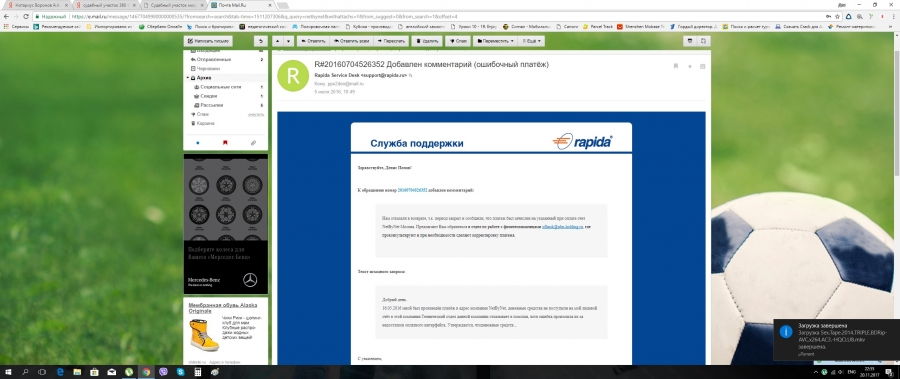Click the rapida logo in email
This screenshot has width=900, height=379.
click(583, 141)
